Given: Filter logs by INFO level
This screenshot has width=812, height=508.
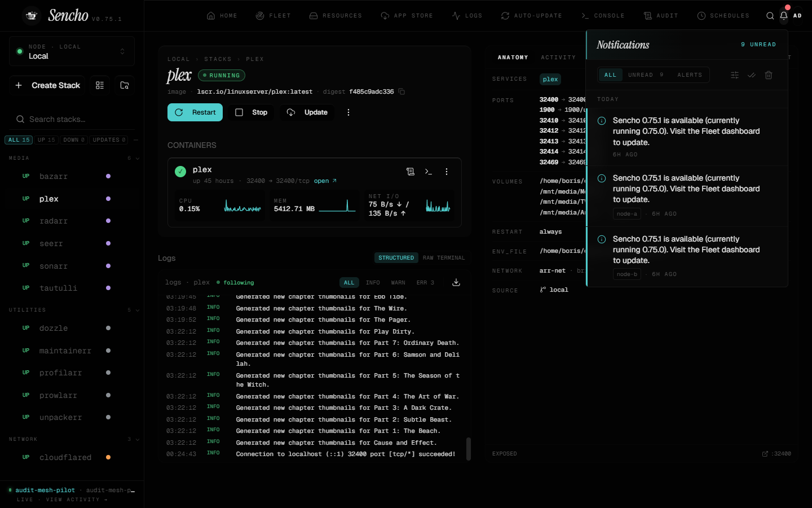Looking at the screenshot, I should [373, 283].
